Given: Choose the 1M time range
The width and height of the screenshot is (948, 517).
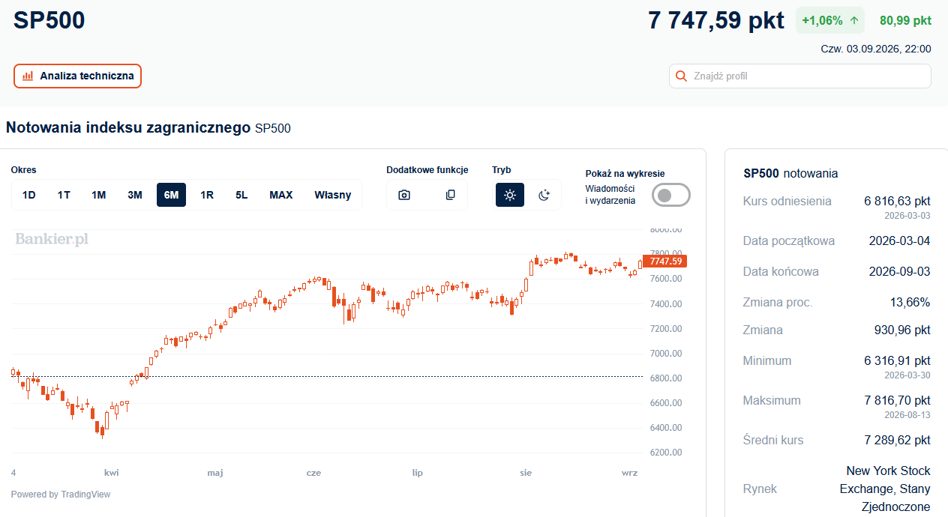Looking at the screenshot, I should 99,195.
